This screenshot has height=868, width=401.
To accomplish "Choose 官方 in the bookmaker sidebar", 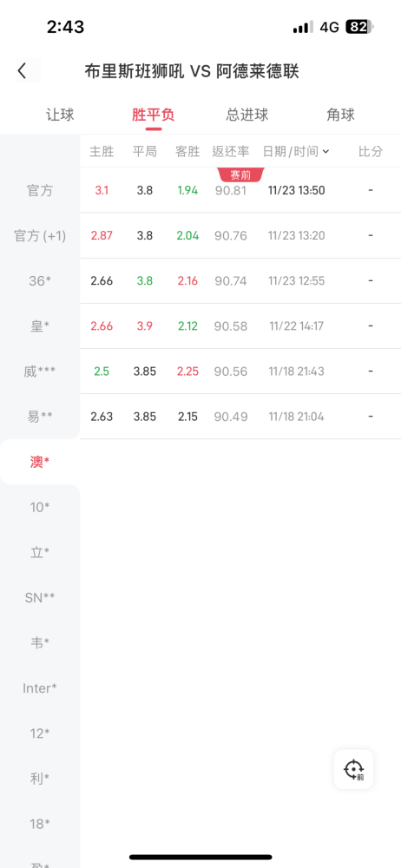I will click(40, 190).
